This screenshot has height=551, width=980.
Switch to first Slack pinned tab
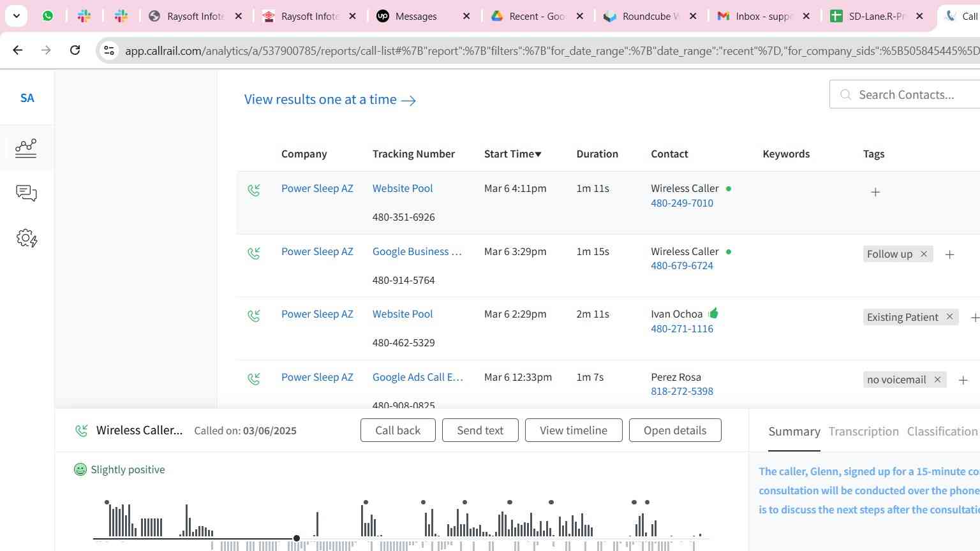click(84, 16)
